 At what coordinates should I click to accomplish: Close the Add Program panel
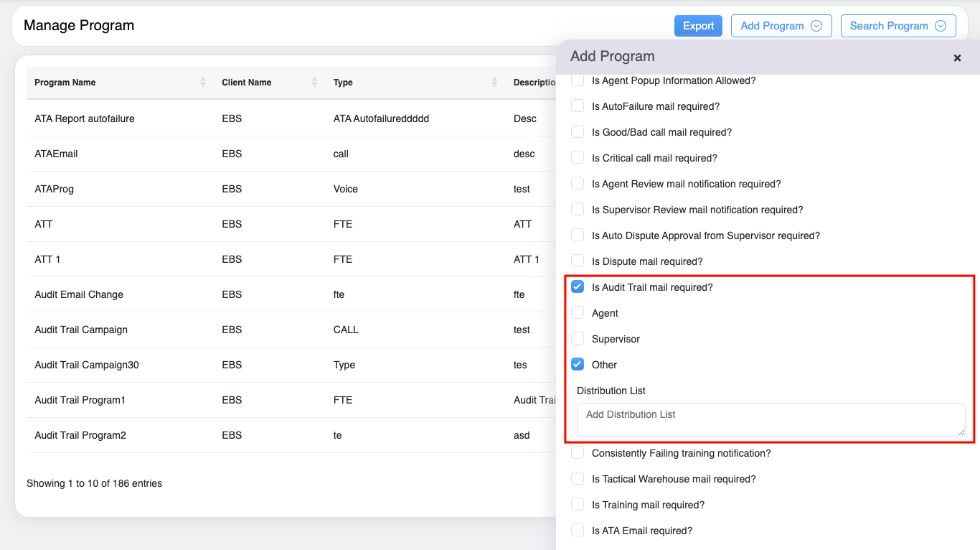point(957,58)
